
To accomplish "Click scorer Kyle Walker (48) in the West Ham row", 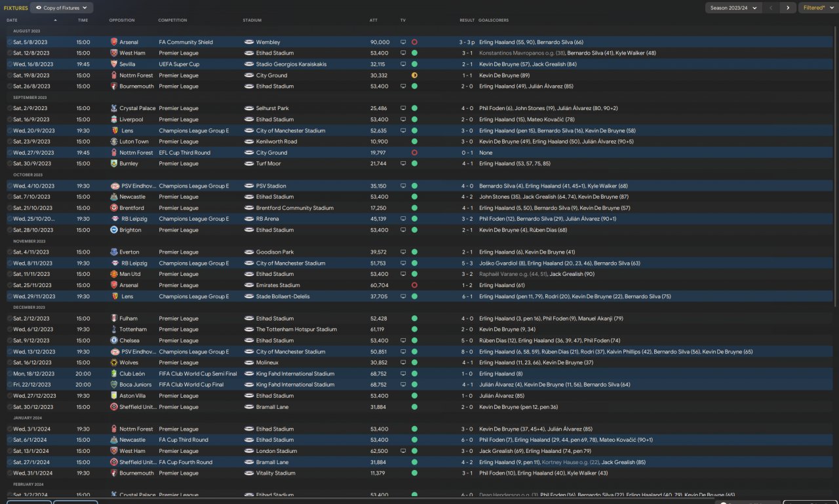I will [x=636, y=53].
